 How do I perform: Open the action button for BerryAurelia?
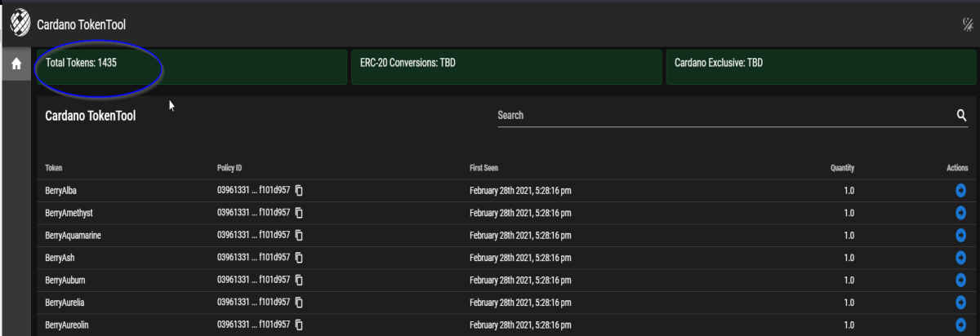961,303
